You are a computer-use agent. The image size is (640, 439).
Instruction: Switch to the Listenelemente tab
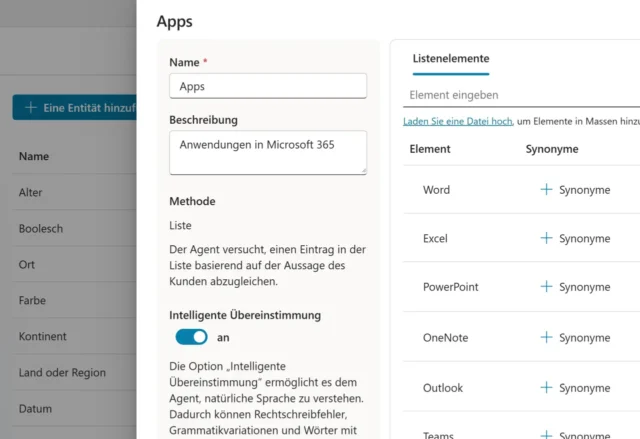(451, 59)
